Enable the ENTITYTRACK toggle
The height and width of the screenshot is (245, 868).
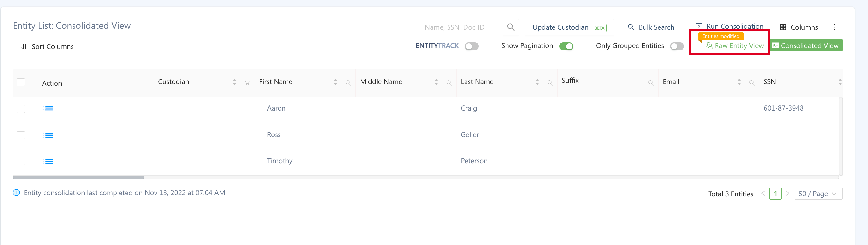tap(472, 46)
